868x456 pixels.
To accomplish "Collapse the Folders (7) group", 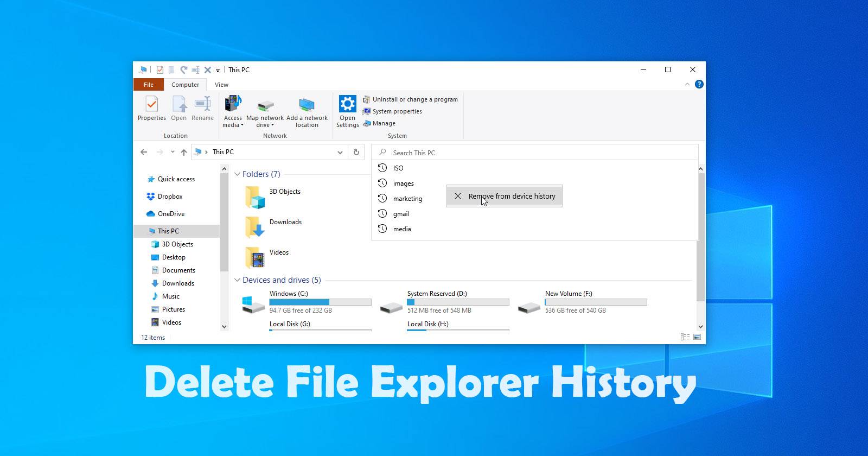I will (237, 174).
